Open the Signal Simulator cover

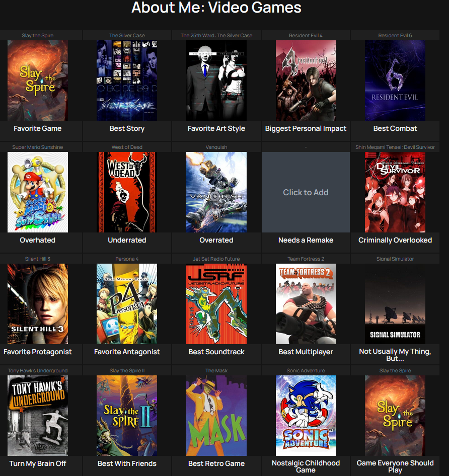click(395, 304)
